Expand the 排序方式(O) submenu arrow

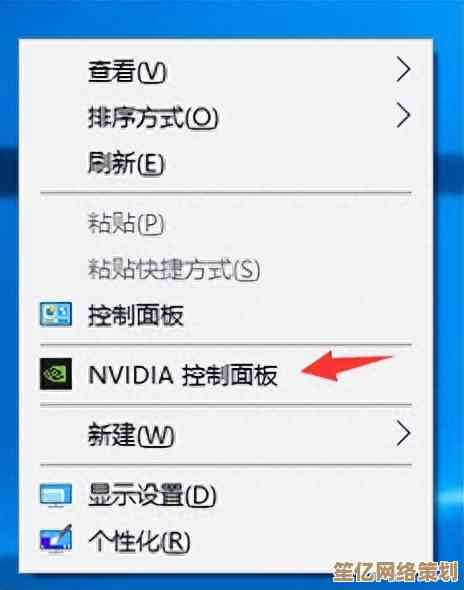403,116
